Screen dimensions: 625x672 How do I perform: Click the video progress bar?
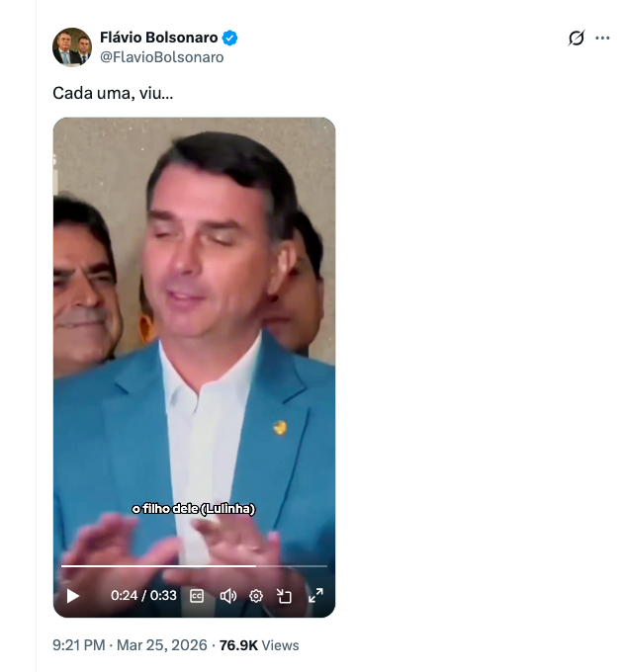click(x=158, y=566)
